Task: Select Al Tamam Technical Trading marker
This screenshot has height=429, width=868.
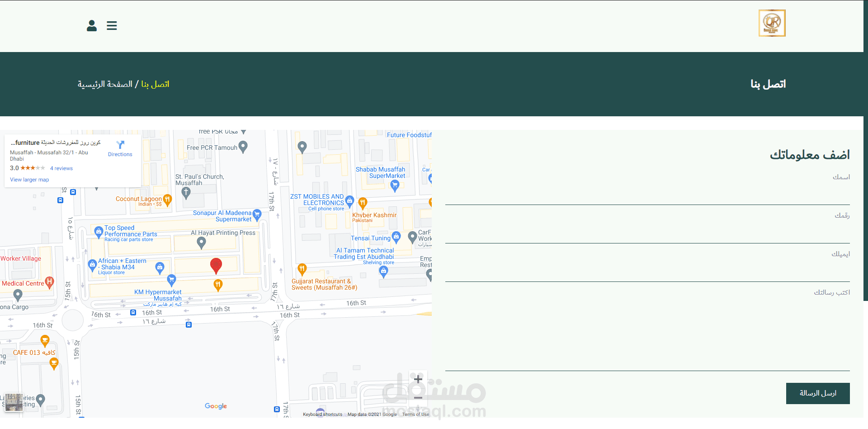Action: point(384,272)
